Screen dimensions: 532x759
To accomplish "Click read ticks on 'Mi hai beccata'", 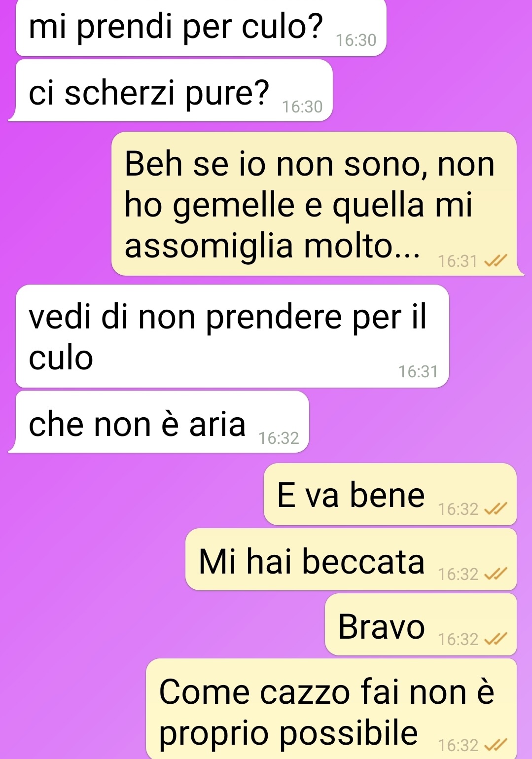I will coord(496,574).
